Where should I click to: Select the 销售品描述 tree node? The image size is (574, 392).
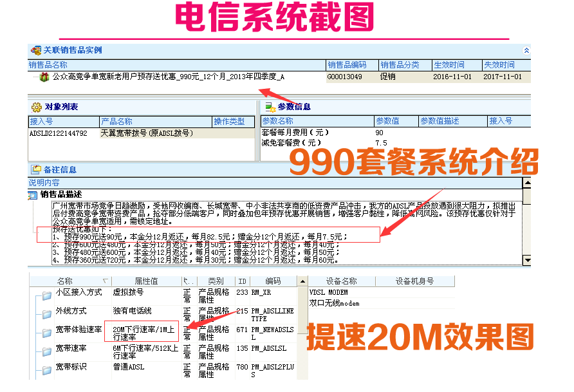[x=61, y=194]
